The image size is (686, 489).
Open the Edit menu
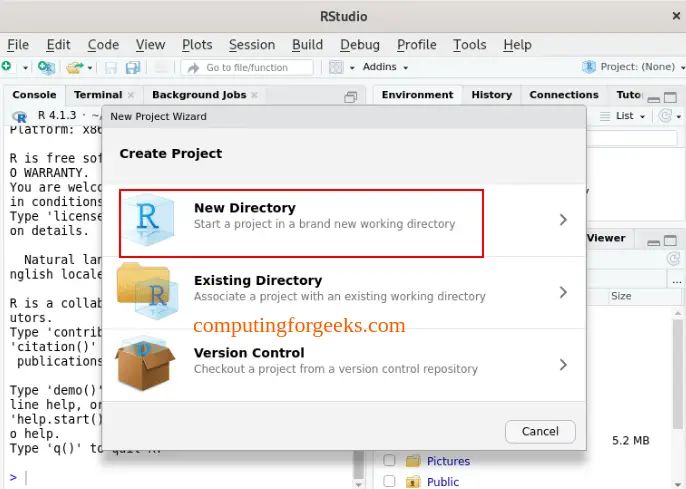tap(58, 45)
